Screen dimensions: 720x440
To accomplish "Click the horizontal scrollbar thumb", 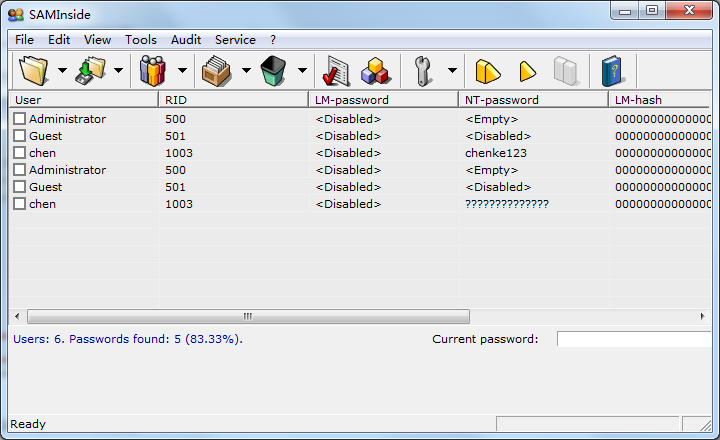I will [x=248, y=316].
